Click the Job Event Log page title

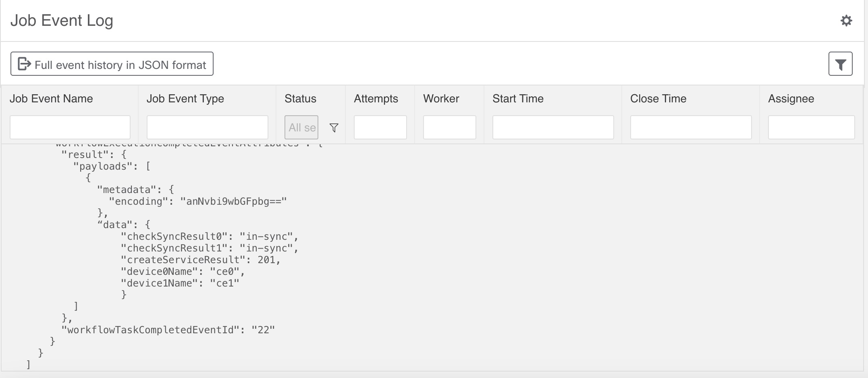(x=62, y=20)
